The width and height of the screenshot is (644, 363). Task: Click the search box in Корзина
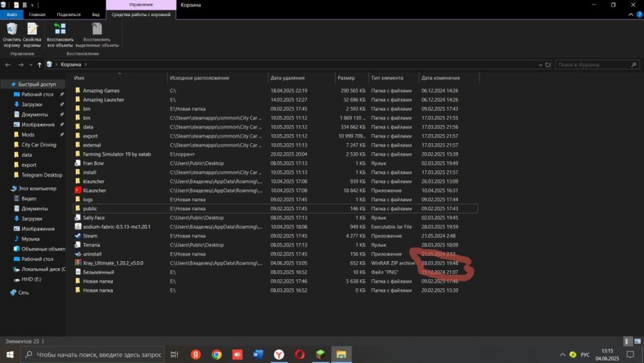point(597,64)
